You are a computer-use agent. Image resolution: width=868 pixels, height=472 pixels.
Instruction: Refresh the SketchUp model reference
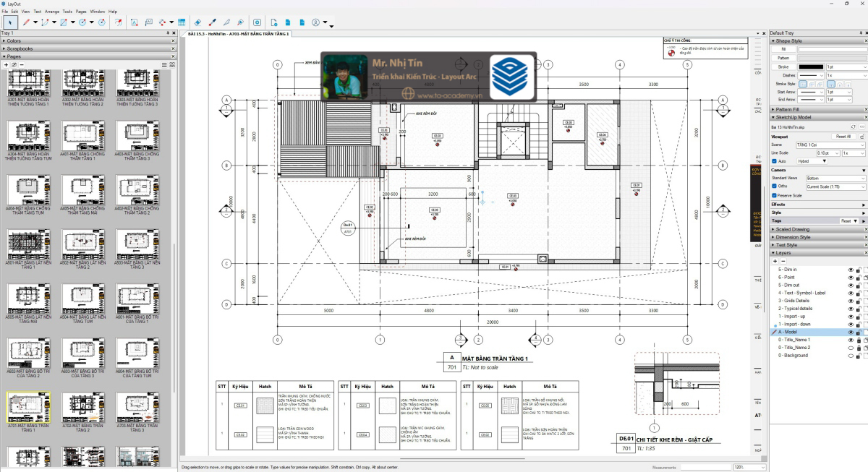[x=854, y=126]
